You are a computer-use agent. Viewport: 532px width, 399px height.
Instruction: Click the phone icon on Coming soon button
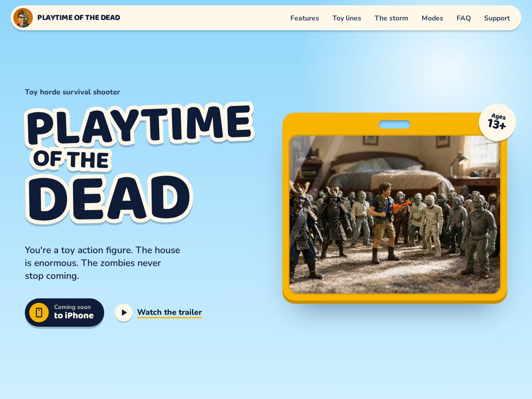(x=39, y=313)
